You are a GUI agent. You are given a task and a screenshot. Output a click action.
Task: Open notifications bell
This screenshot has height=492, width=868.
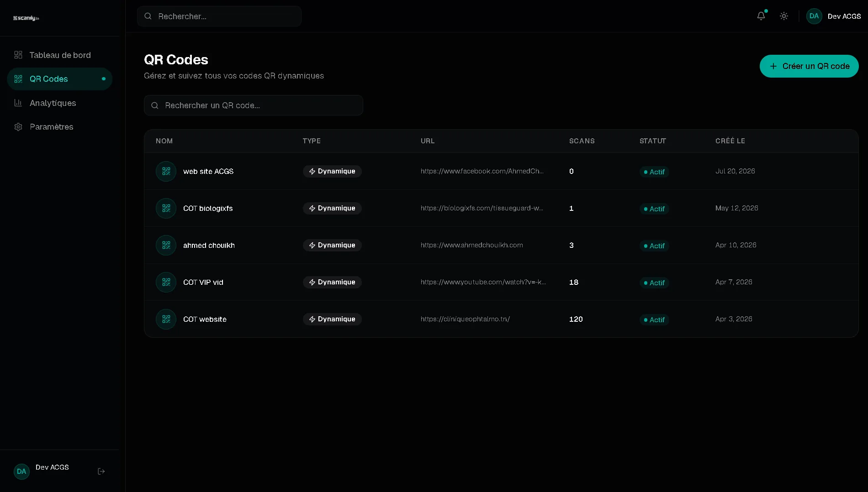click(x=761, y=16)
